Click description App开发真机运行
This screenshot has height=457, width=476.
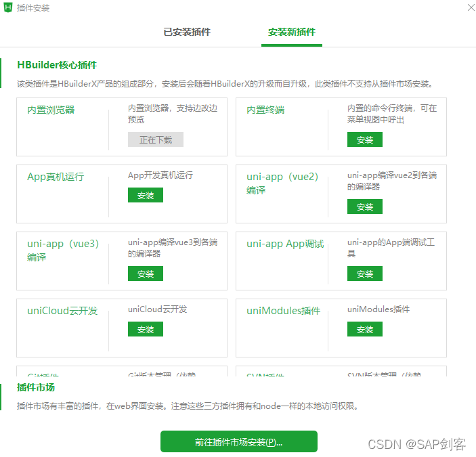point(160,175)
